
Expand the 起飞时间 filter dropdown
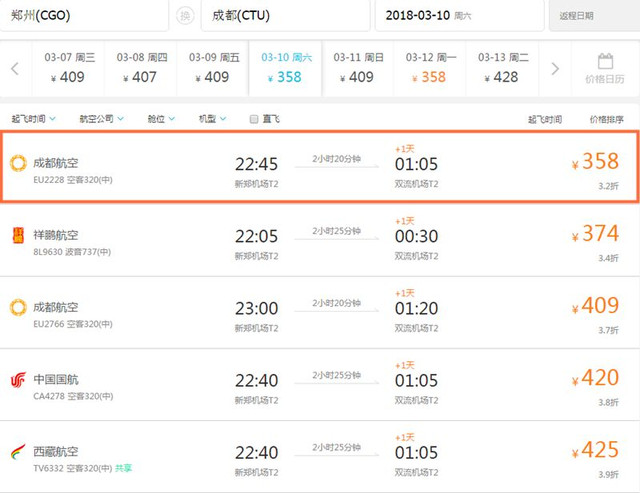pos(33,119)
